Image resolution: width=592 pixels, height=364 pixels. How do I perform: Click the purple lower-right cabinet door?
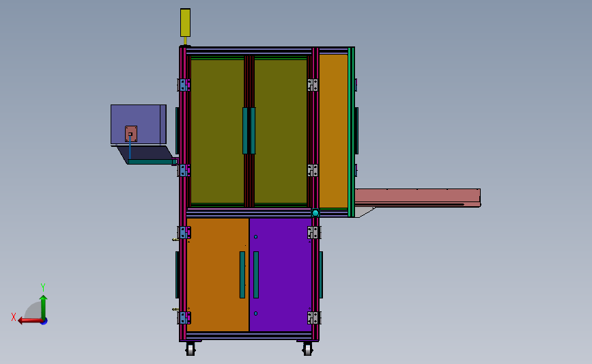(281, 275)
